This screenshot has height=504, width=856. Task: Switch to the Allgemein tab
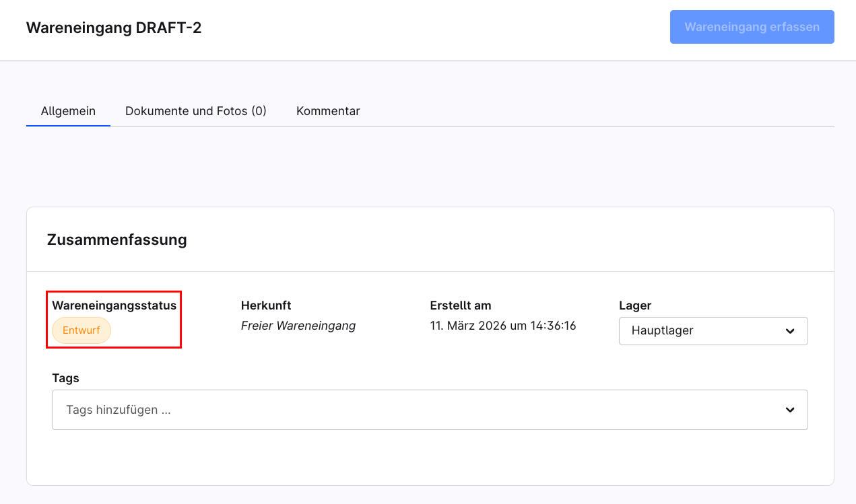pyautogui.click(x=68, y=111)
